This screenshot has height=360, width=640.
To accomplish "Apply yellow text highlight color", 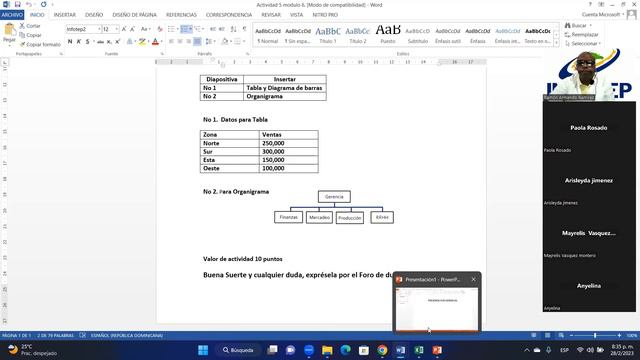I will tap(142, 42).
